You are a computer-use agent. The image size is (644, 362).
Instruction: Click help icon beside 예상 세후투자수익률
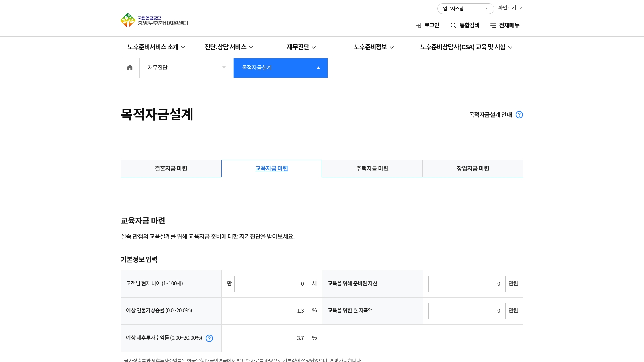tap(209, 338)
